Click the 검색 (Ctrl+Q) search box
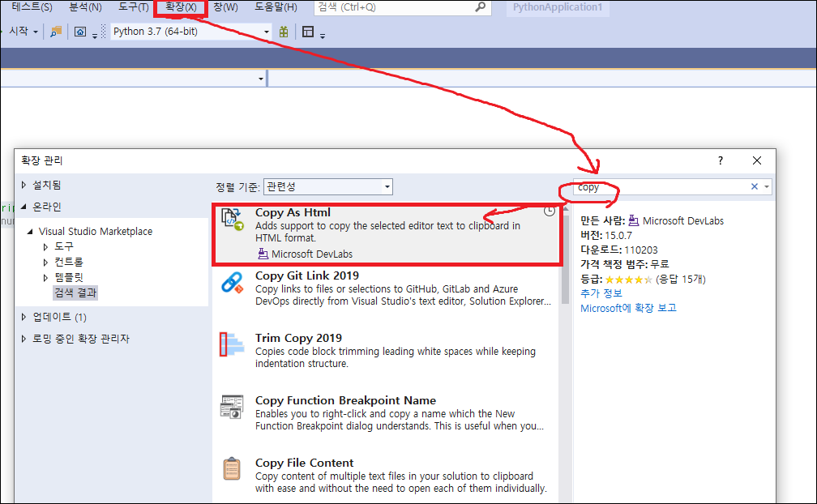 [x=402, y=7]
